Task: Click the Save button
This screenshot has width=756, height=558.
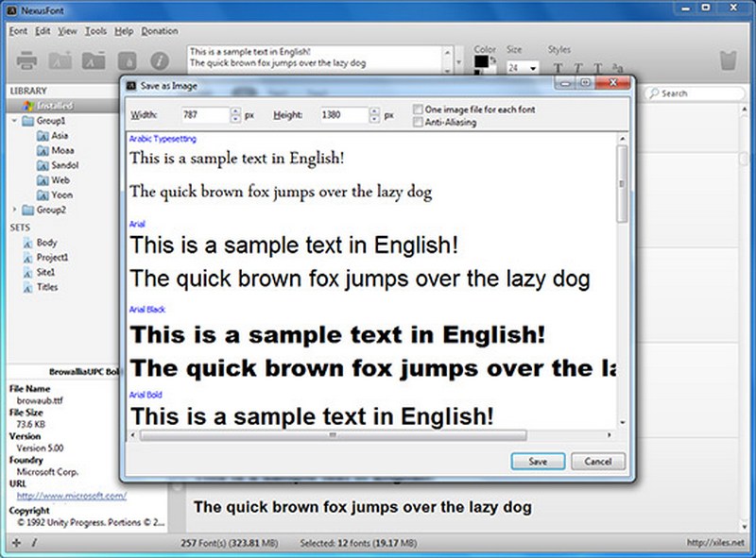Action: point(538,462)
